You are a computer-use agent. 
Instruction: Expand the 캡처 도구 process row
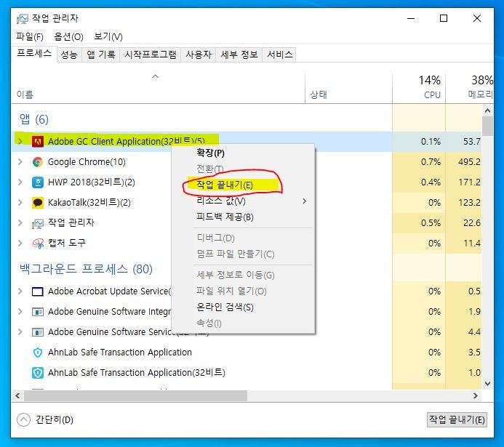pos(20,243)
